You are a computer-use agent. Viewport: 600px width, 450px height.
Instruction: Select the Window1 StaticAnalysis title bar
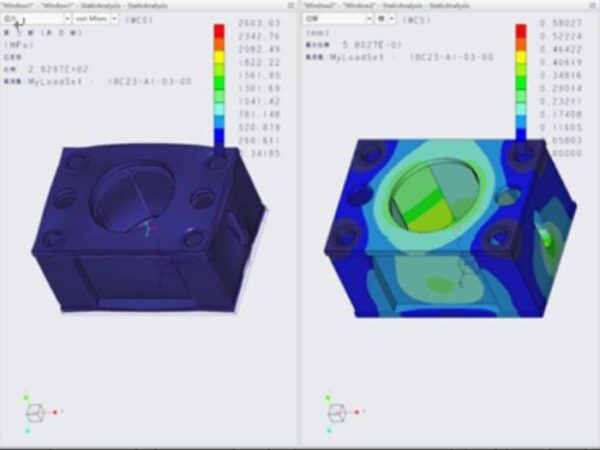(100, 5)
